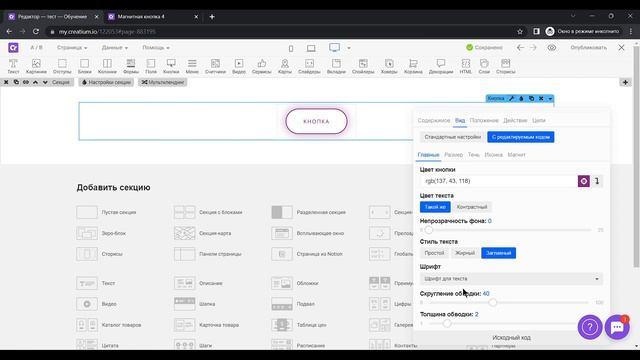Select the Слои layers tool

tap(484, 66)
